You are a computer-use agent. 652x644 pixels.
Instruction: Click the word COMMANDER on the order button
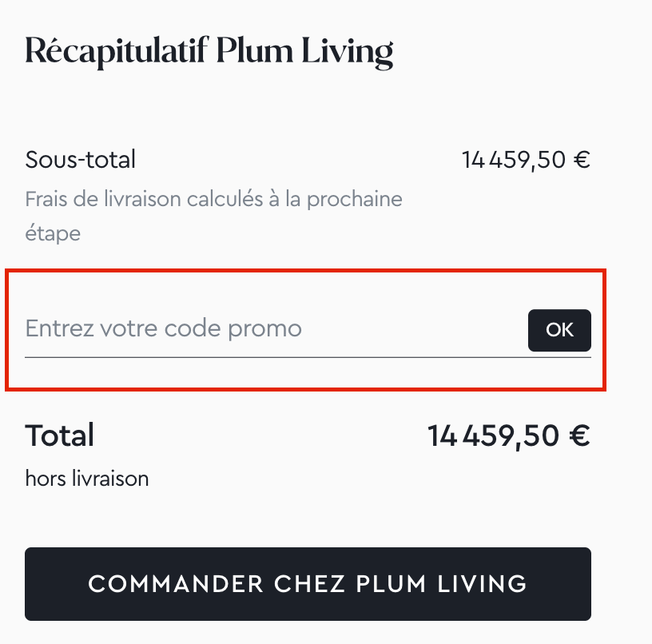pos(177,583)
